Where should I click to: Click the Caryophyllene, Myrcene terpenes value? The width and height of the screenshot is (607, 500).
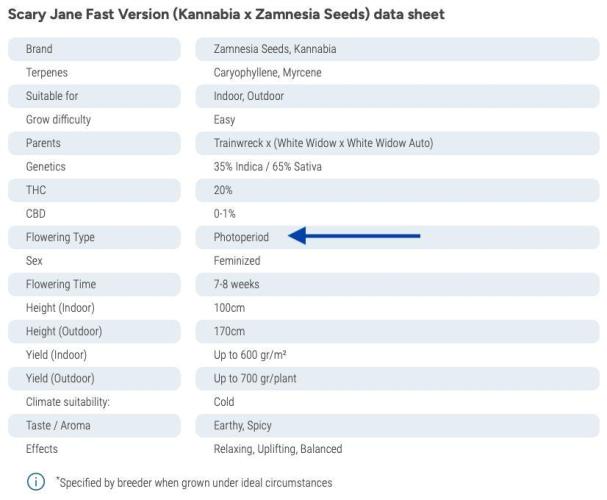267,73
